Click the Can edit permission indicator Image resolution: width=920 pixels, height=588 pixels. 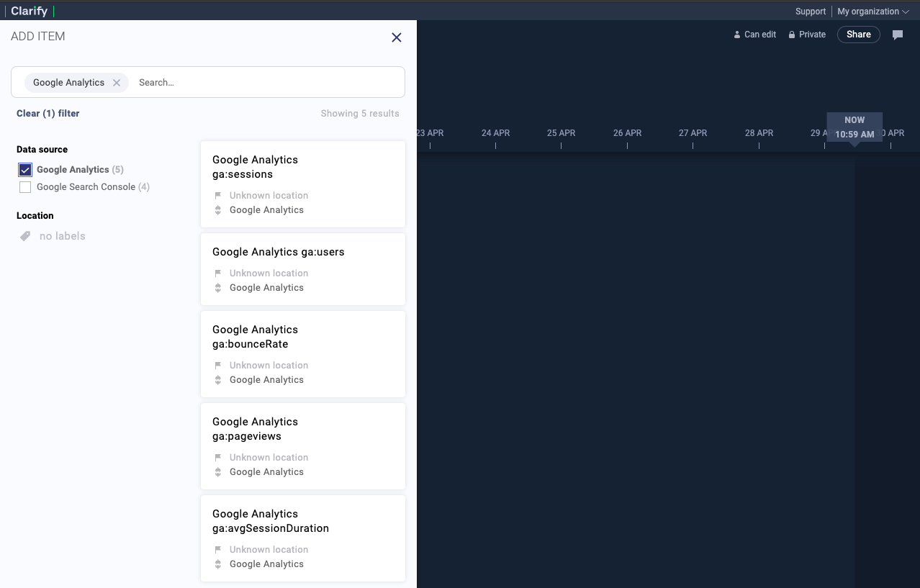tap(754, 35)
